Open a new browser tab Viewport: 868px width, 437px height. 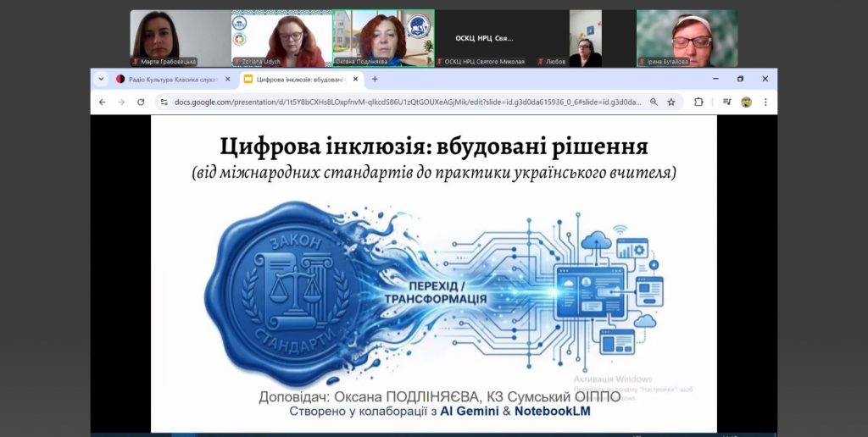pos(375,79)
